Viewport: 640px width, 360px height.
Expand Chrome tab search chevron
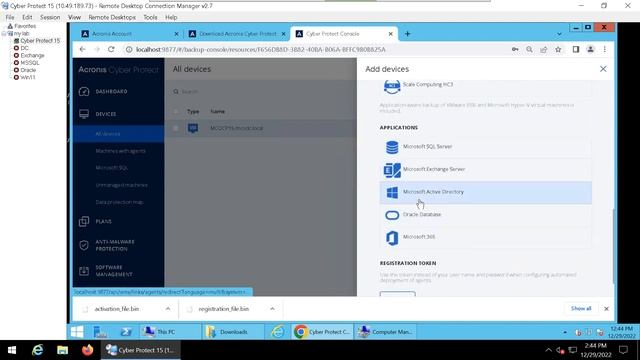[559, 34]
